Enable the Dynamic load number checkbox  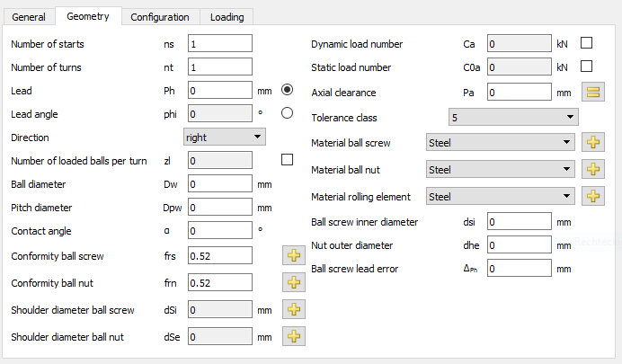(587, 43)
